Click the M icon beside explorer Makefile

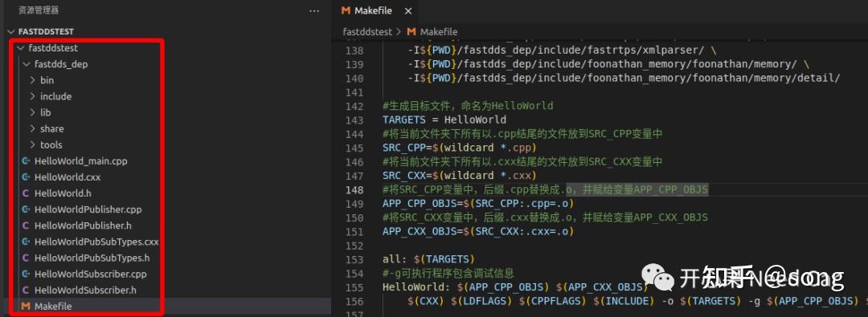(26, 306)
